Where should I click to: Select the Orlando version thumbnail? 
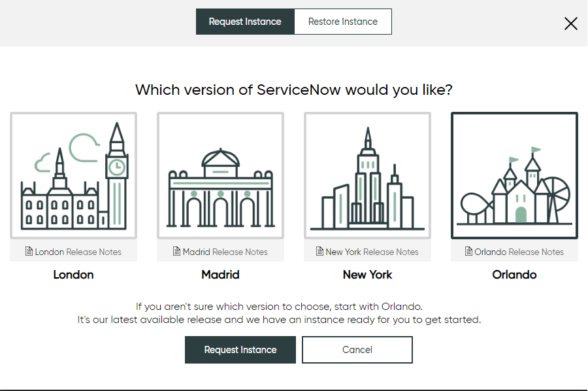(x=515, y=175)
